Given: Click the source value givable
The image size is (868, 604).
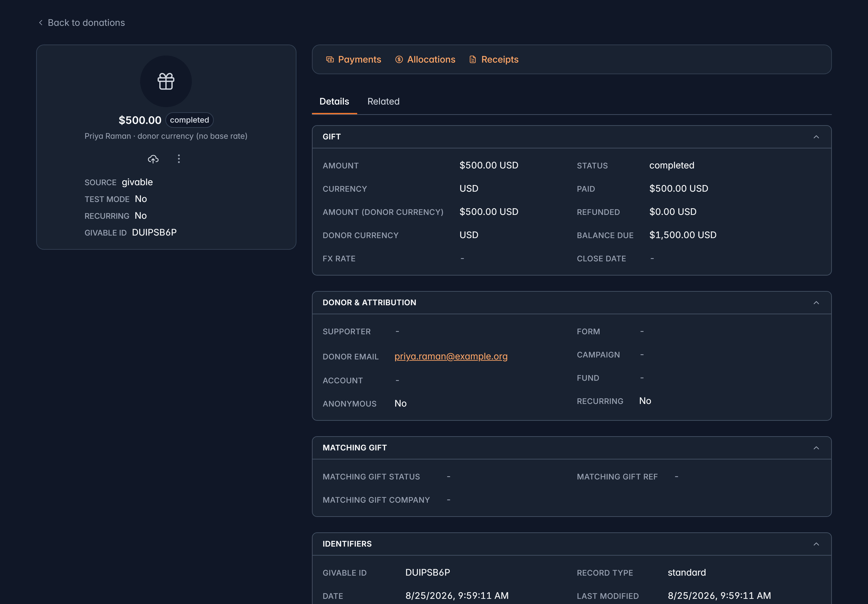Looking at the screenshot, I should [x=137, y=182].
